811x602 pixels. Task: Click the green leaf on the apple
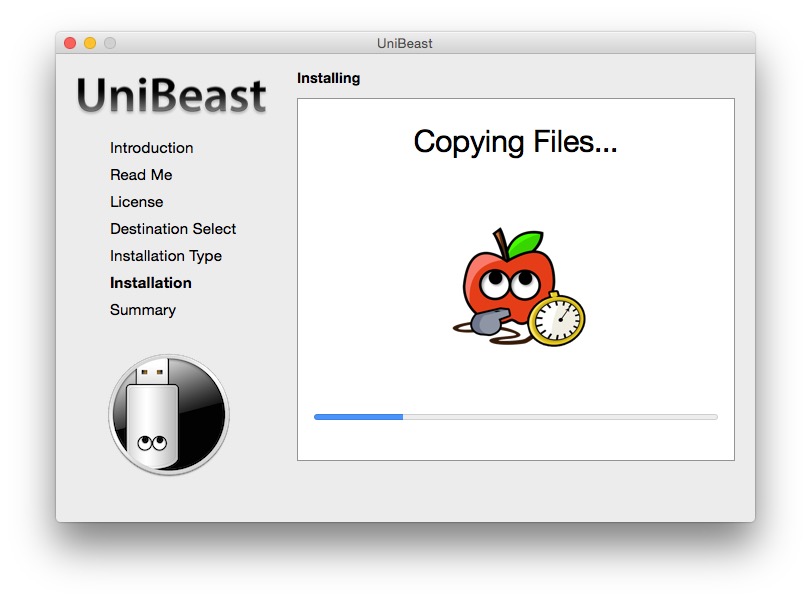(x=523, y=243)
